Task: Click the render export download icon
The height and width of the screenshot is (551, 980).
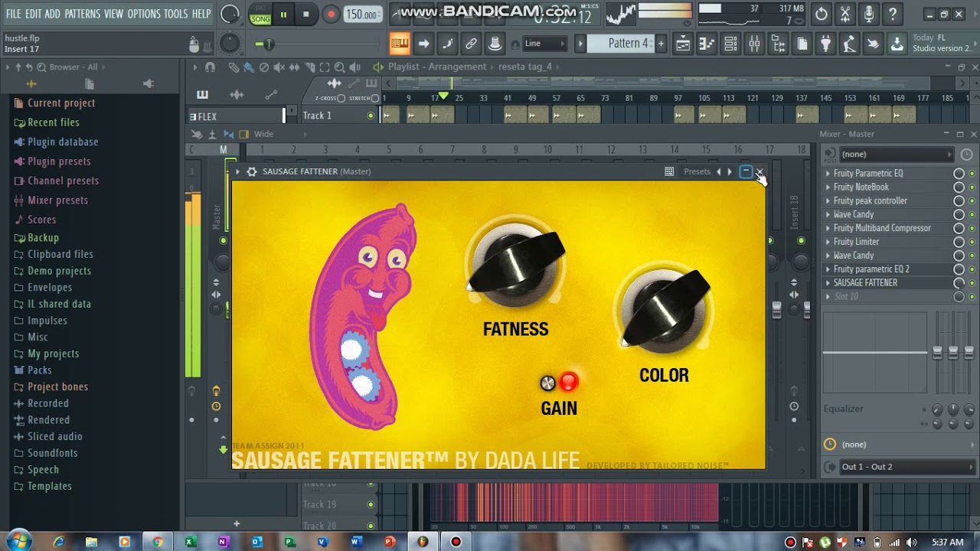Action: 897,44
